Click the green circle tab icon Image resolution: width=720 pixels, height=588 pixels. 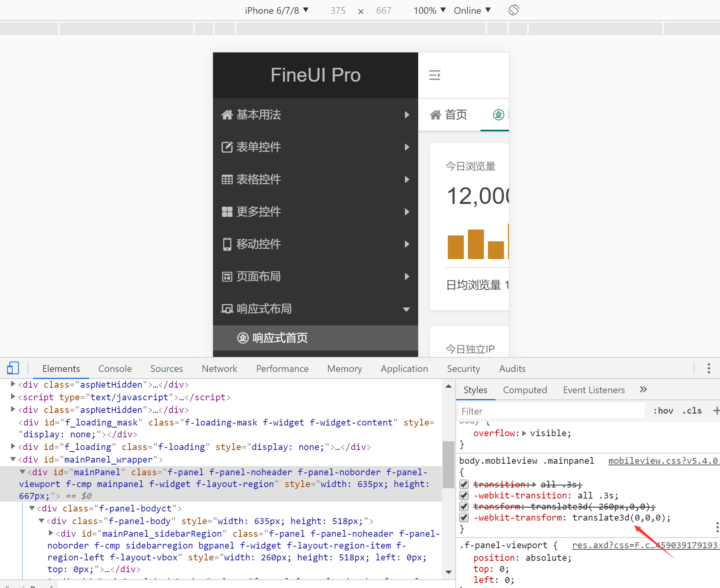click(x=499, y=115)
